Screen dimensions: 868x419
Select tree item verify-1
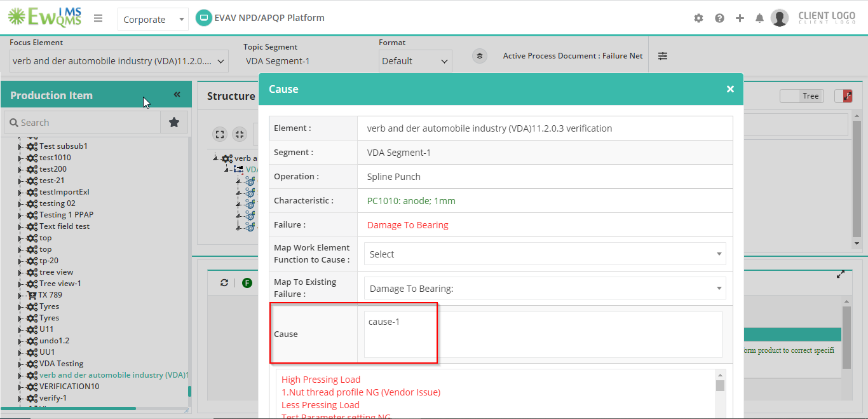point(53,398)
